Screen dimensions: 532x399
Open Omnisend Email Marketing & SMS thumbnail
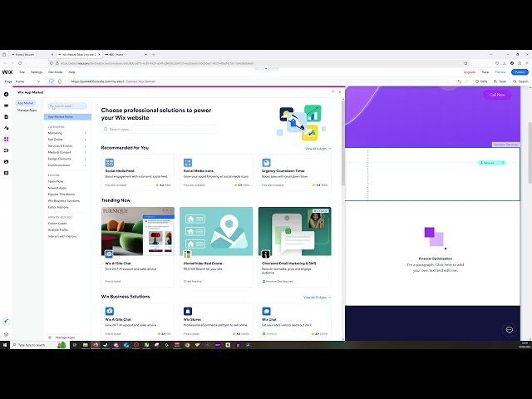pyautogui.click(x=295, y=231)
